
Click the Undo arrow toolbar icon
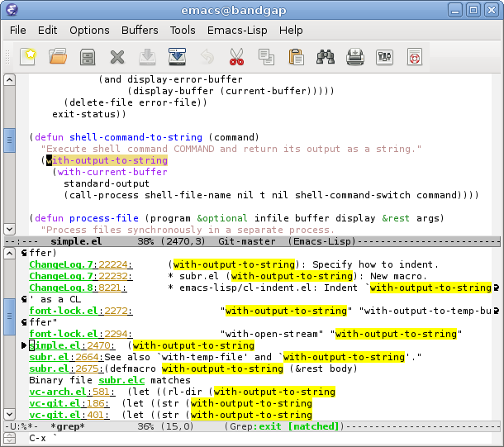point(207,57)
